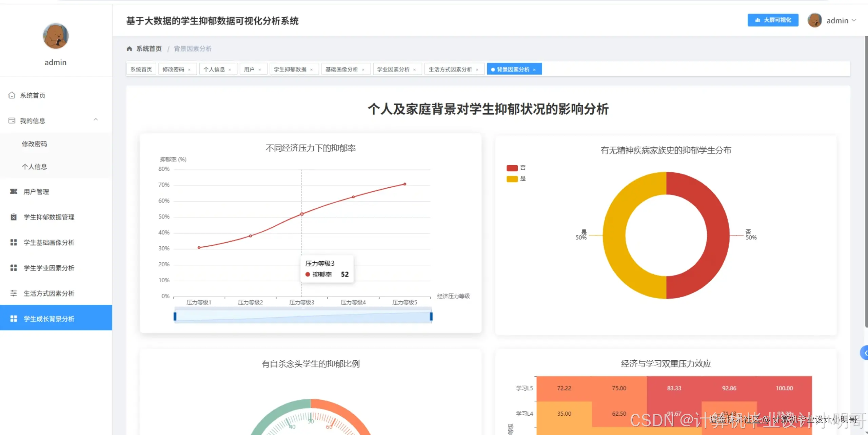Image resolution: width=868 pixels, height=435 pixels.
Task: Close the 背景因素分析 active tab
Action: coord(534,70)
